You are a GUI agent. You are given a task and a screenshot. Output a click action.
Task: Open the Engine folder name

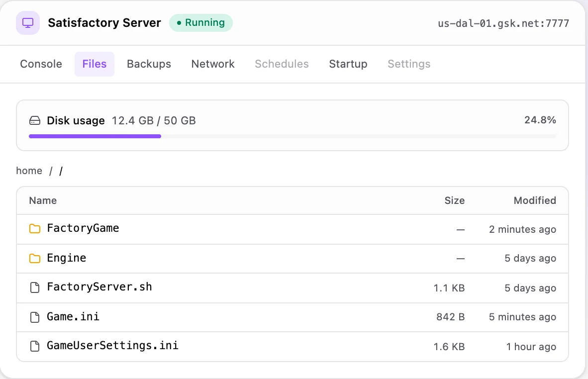click(x=66, y=258)
